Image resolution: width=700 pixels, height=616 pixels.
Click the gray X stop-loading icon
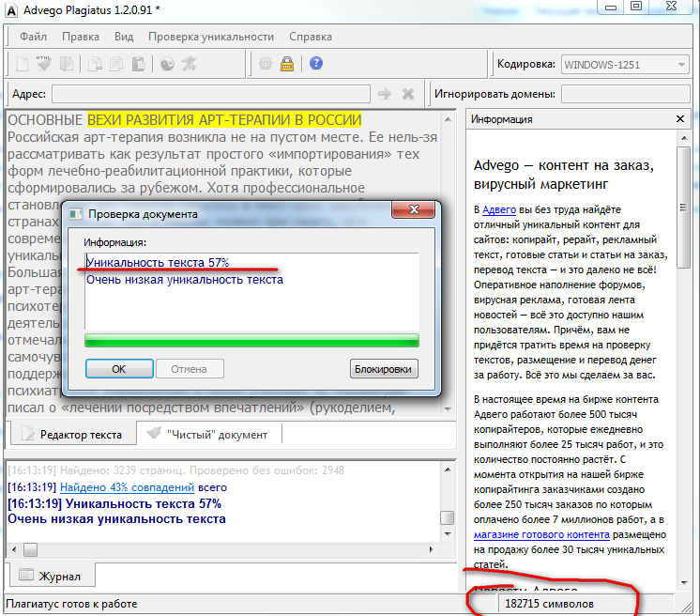408,94
